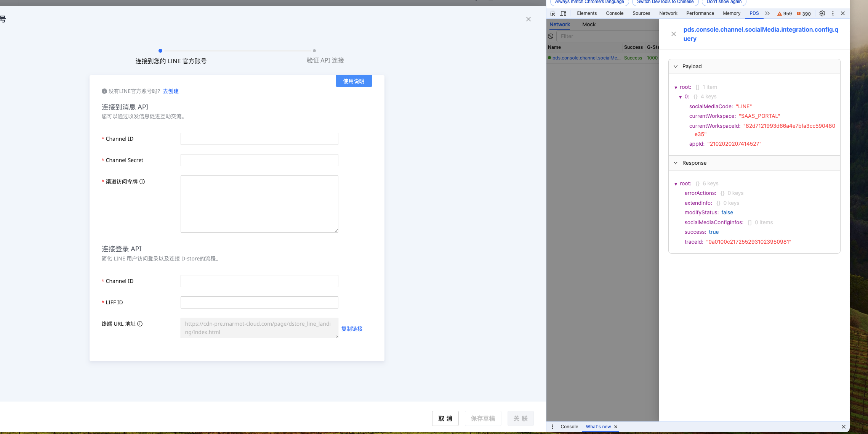Click info icon next to 终端 URL 地址
The height and width of the screenshot is (434, 868).
click(140, 324)
